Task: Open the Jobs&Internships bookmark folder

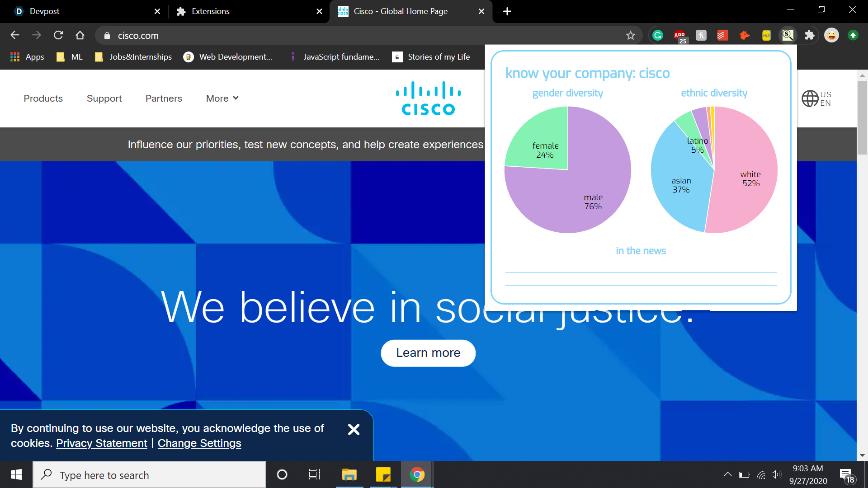Action: (134, 57)
